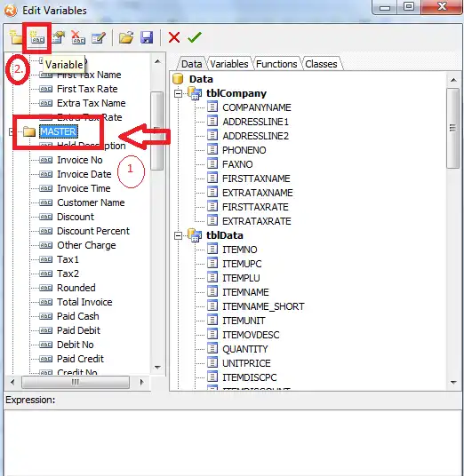The image size is (464, 476).
Task: Click the New Variable toolbar icon
Action: click(x=37, y=37)
